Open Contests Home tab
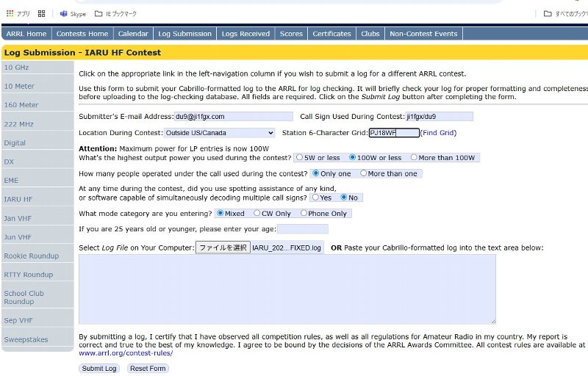588x376 pixels. 82,34
